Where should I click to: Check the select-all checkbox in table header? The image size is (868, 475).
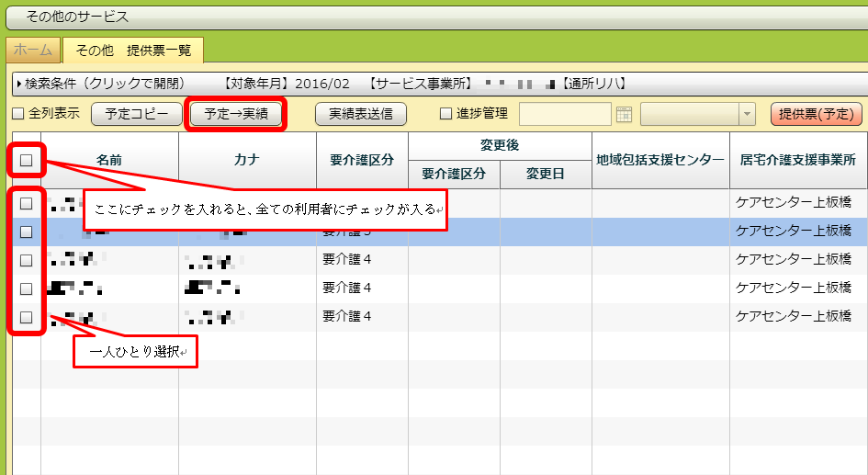[x=27, y=160]
